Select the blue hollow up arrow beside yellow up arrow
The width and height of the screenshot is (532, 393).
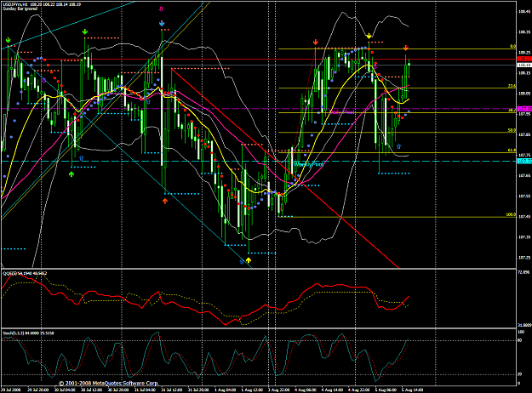(242, 261)
